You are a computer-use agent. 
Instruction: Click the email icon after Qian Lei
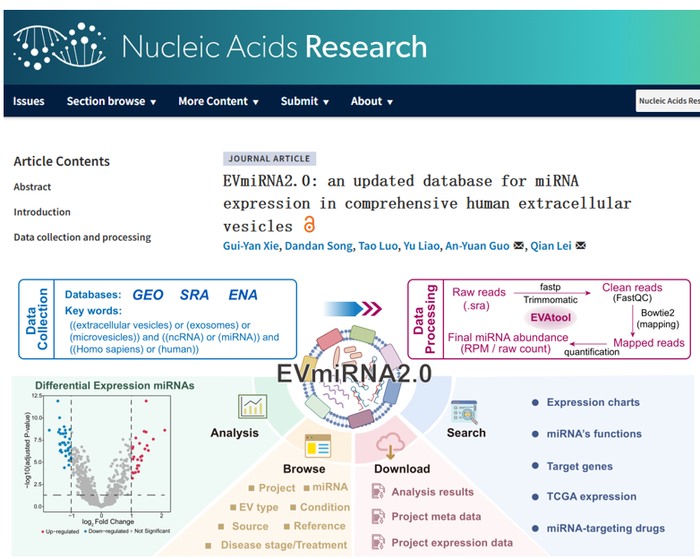coord(581,246)
